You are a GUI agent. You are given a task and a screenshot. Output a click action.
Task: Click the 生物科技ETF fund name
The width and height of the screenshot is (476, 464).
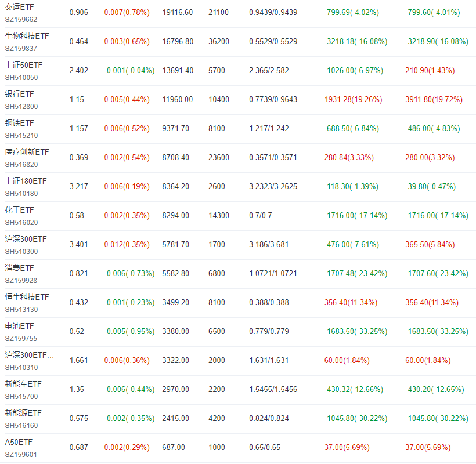tap(27, 36)
